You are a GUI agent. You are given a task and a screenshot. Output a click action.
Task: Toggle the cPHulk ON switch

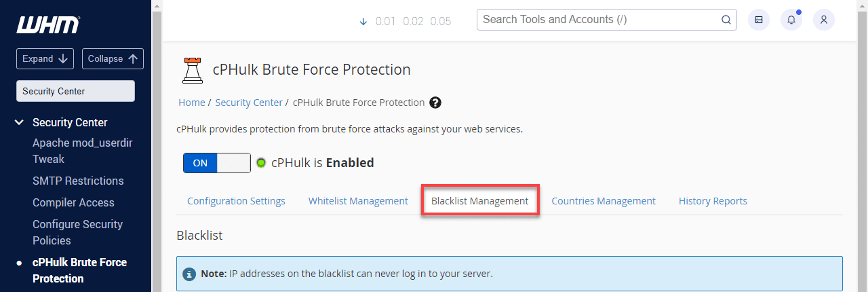tap(216, 163)
